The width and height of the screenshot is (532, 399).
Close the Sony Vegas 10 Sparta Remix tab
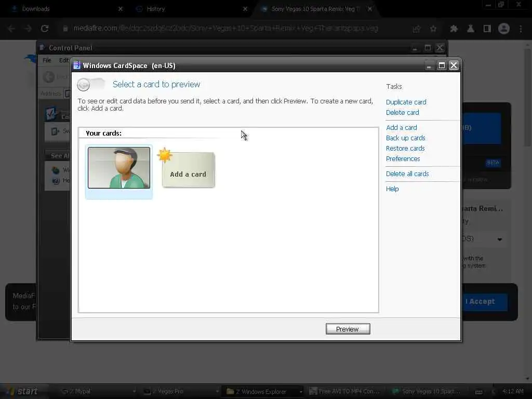click(370, 9)
